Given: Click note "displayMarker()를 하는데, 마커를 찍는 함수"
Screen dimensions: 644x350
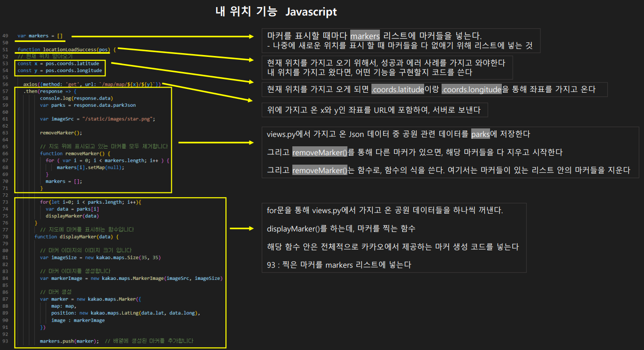Looking at the screenshot, I should [x=341, y=228].
